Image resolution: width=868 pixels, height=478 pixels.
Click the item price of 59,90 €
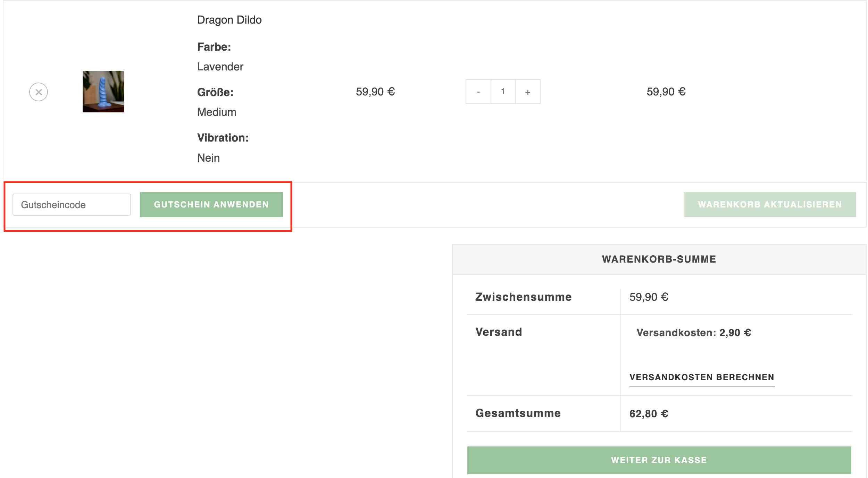(375, 92)
